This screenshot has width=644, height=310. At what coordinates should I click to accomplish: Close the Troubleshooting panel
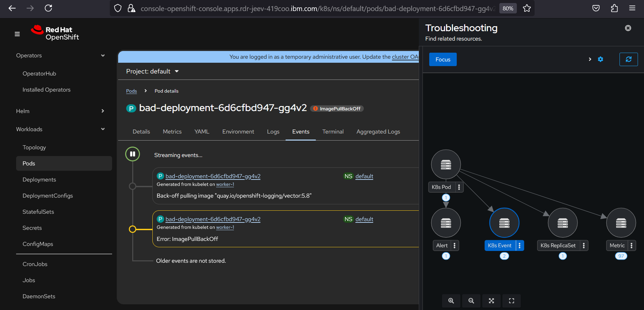coord(628,28)
